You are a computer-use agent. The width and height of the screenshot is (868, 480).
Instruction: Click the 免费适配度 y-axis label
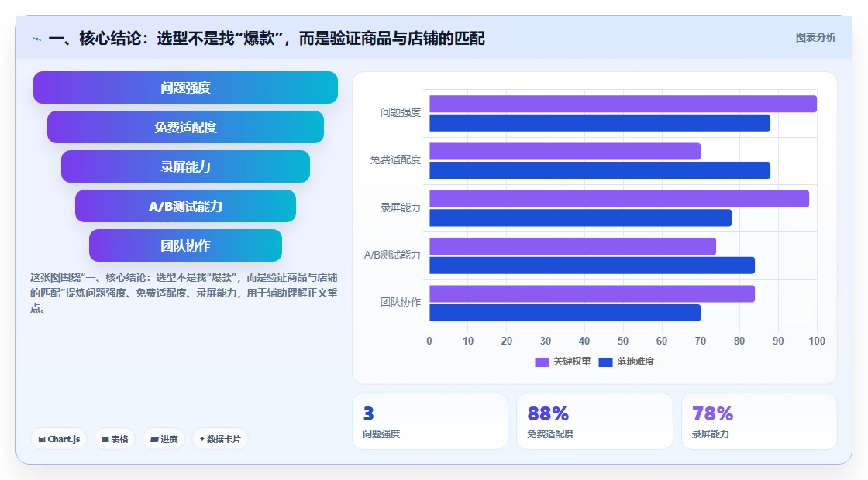395,159
